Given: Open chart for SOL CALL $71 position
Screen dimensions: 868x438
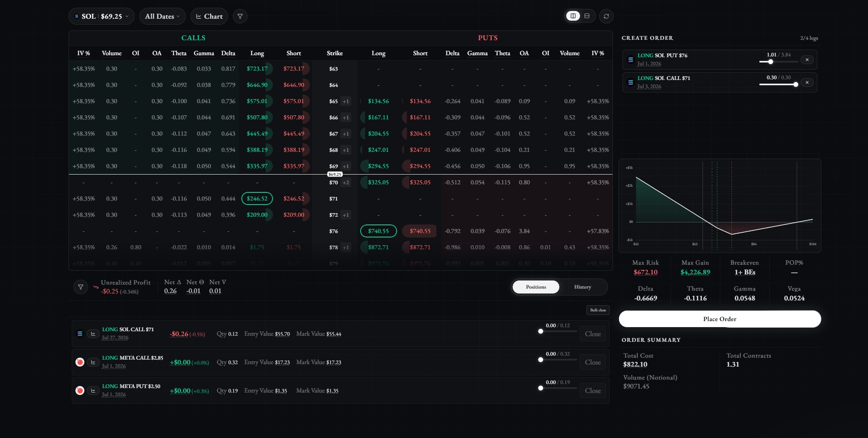Looking at the screenshot, I should point(93,334).
